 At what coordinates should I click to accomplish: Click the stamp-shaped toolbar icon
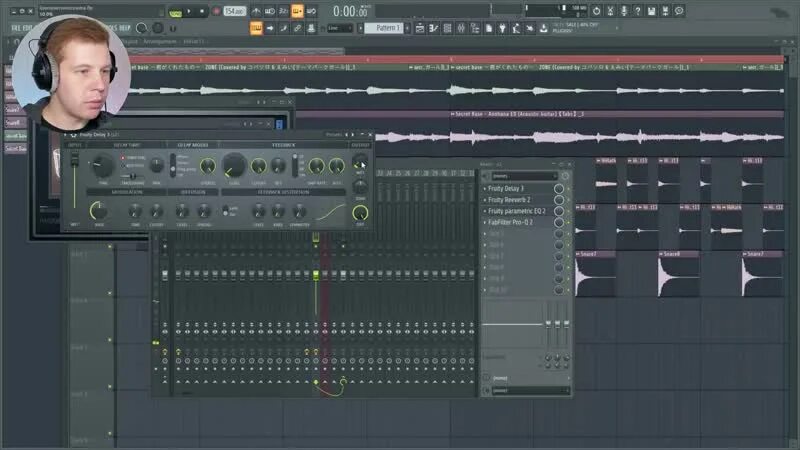311,28
